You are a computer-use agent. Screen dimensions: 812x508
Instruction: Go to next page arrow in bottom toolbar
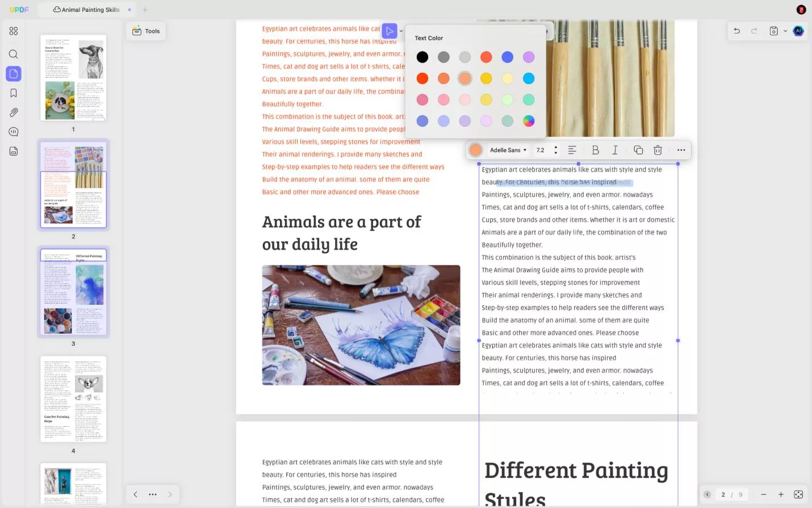click(170, 494)
